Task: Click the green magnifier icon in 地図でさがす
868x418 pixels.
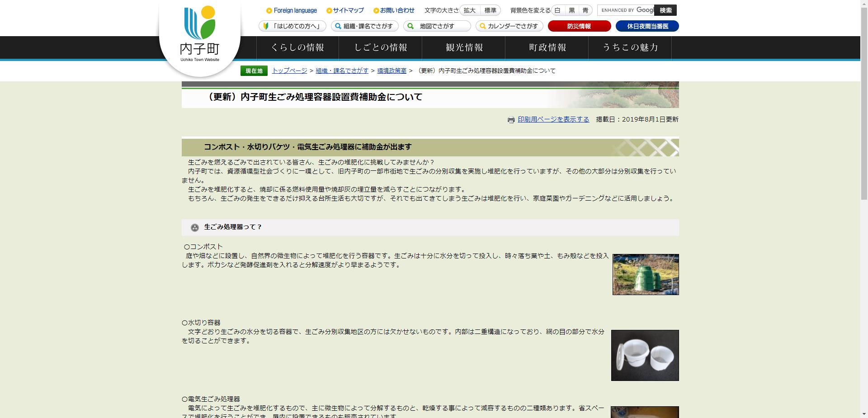Action: (x=410, y=26)
